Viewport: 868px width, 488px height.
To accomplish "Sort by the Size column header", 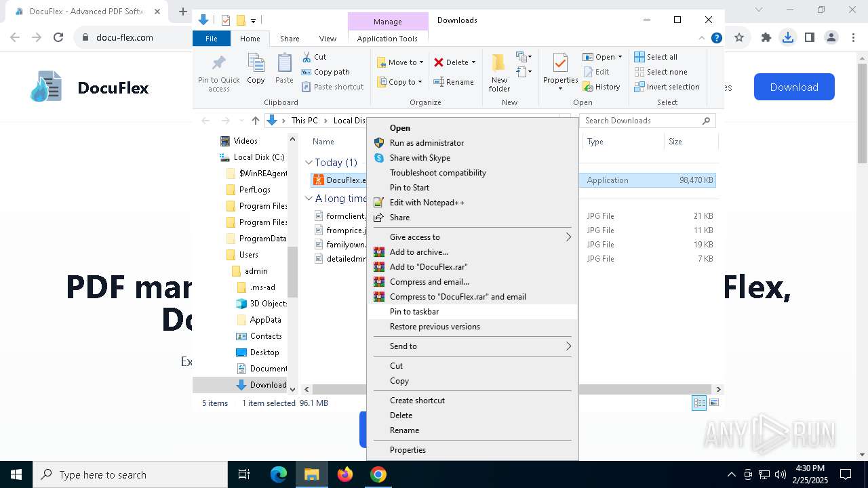I will (690, 142).
